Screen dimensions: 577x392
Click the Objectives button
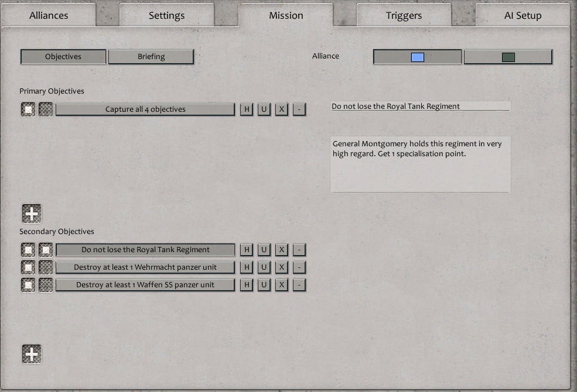point(63,56)
